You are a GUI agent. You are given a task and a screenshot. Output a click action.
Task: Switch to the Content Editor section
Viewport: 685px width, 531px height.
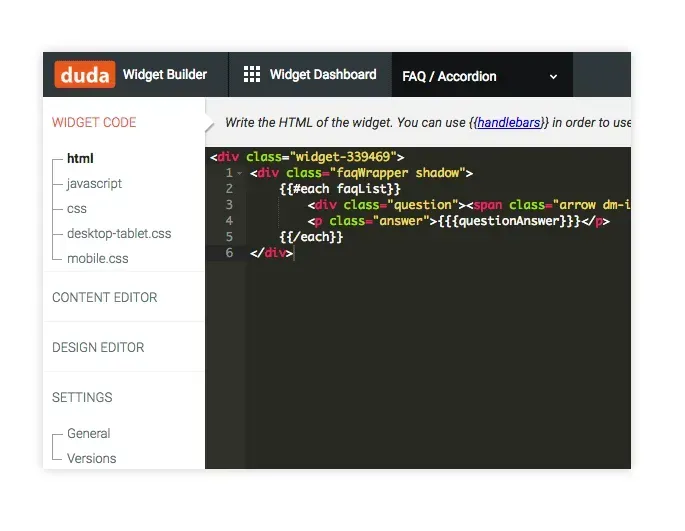pyautogui.click(x=104, y=297)
